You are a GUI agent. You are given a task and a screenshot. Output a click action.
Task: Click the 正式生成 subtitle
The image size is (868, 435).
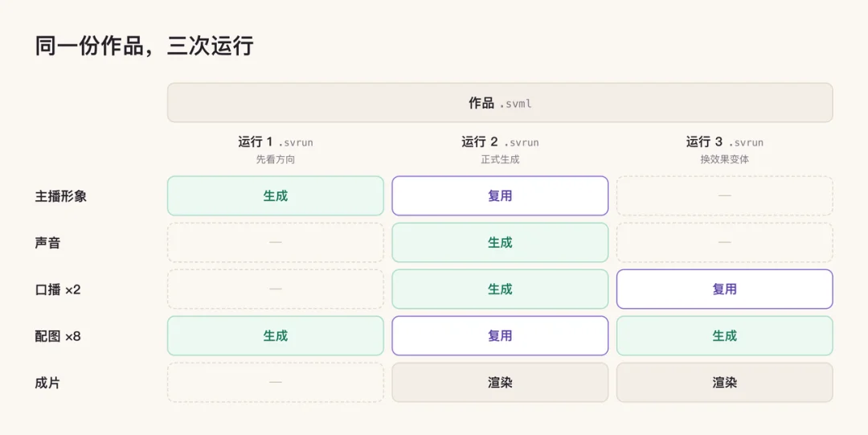coord(500,159)
